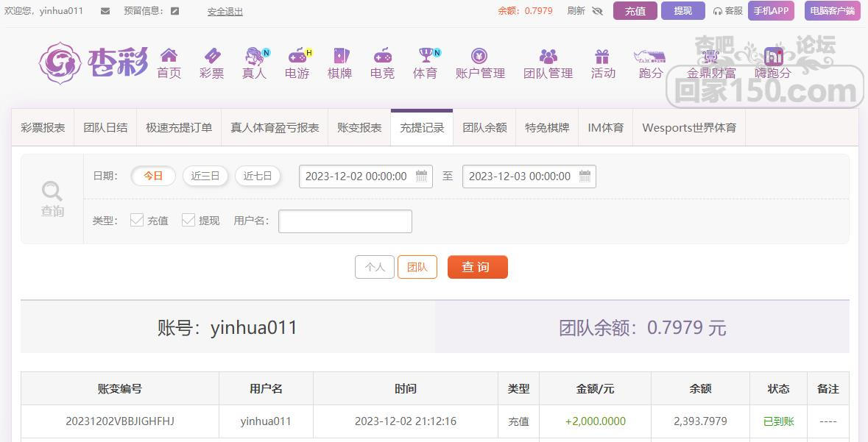Open the 首页 home icon

[x=169, y=56]
